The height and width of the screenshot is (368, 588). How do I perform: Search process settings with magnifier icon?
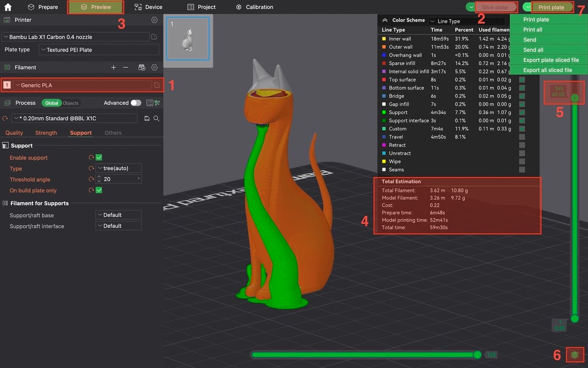pyautogui.click(x=156, y=119)
